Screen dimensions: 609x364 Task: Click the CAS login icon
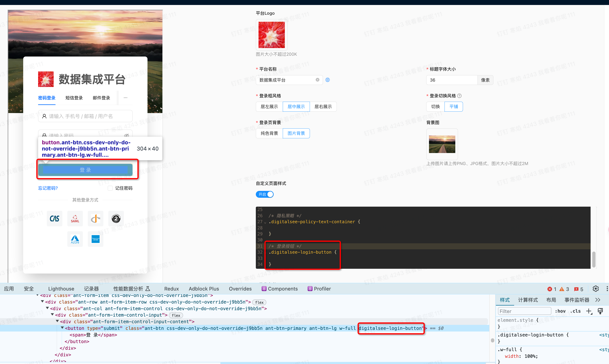click(x=54, y=218)
